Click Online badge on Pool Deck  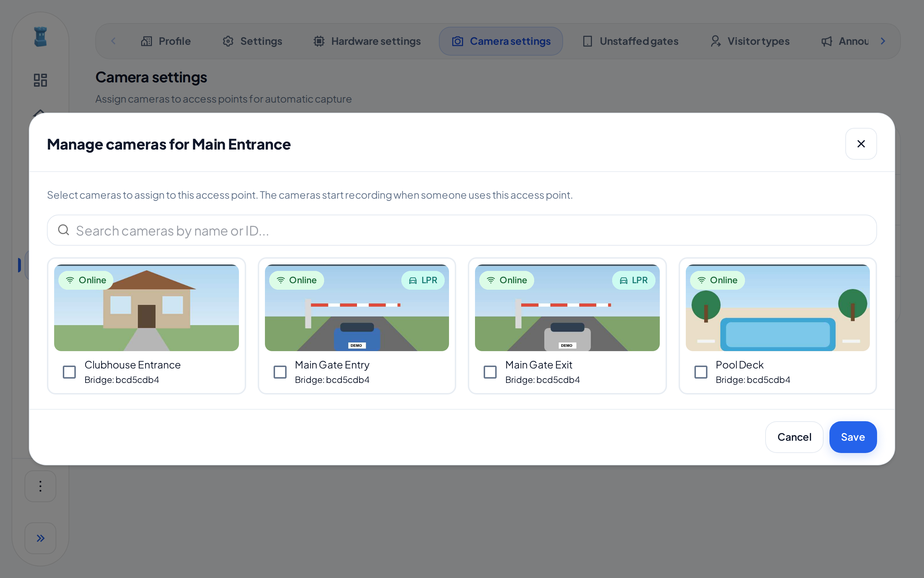click(x=718, y=280)
